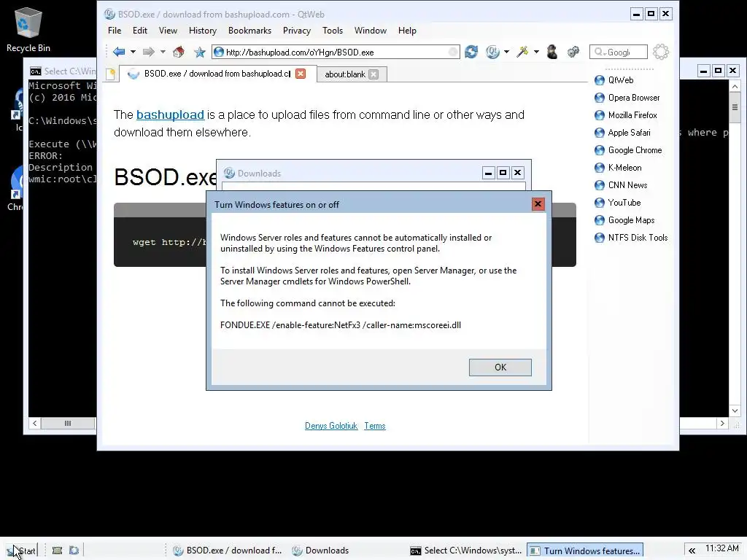Screen dimensions: 747x560
Task: Close the BSOD.exe download tab
Action: (x=301, y=74)
